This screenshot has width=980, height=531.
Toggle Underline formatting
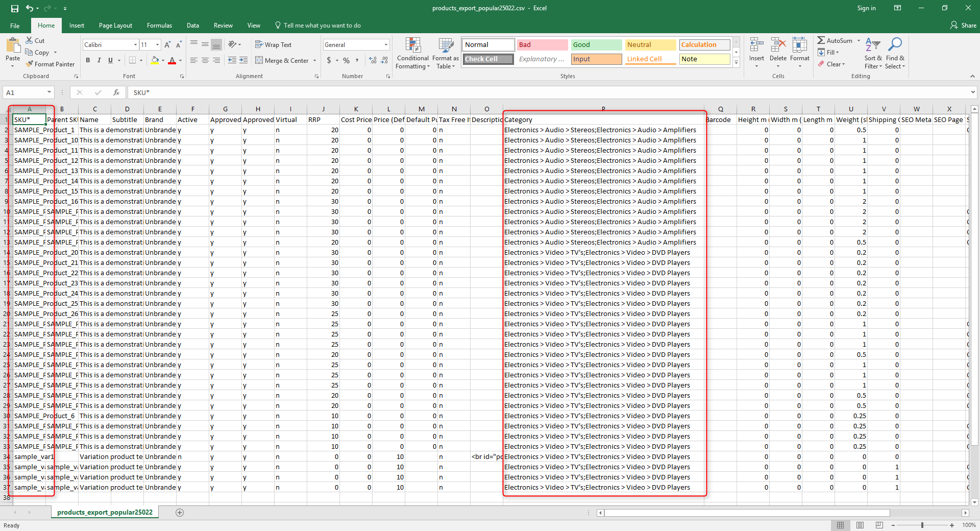[110, 60]
